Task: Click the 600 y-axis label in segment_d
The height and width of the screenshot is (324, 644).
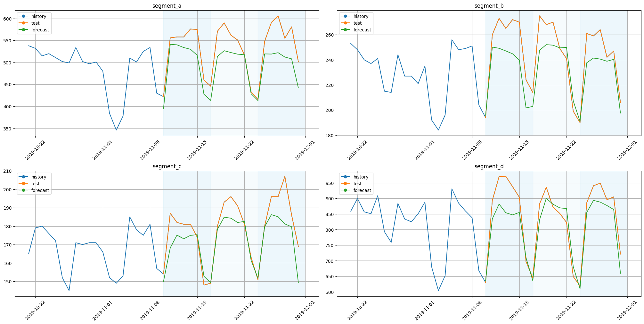Action: (330, 292)
